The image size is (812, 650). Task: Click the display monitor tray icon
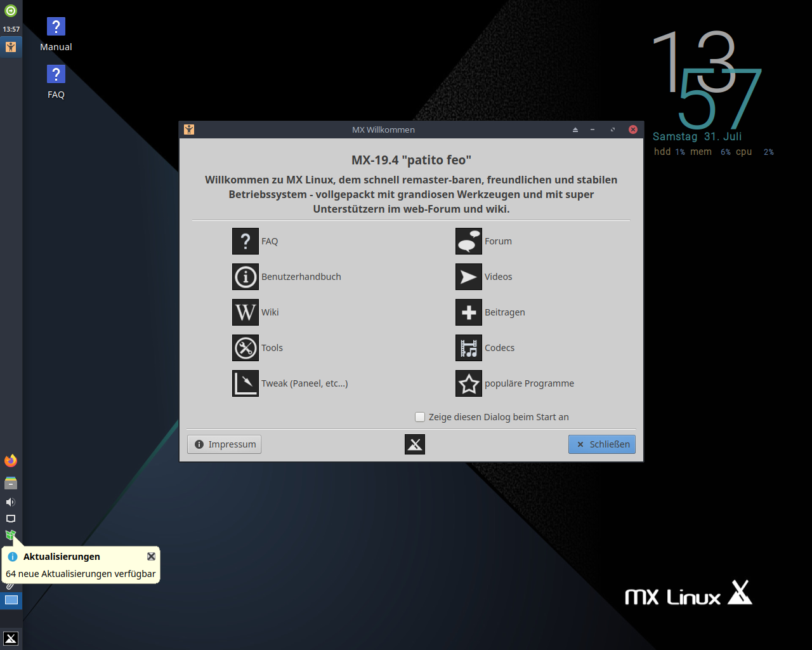[11, 519]
